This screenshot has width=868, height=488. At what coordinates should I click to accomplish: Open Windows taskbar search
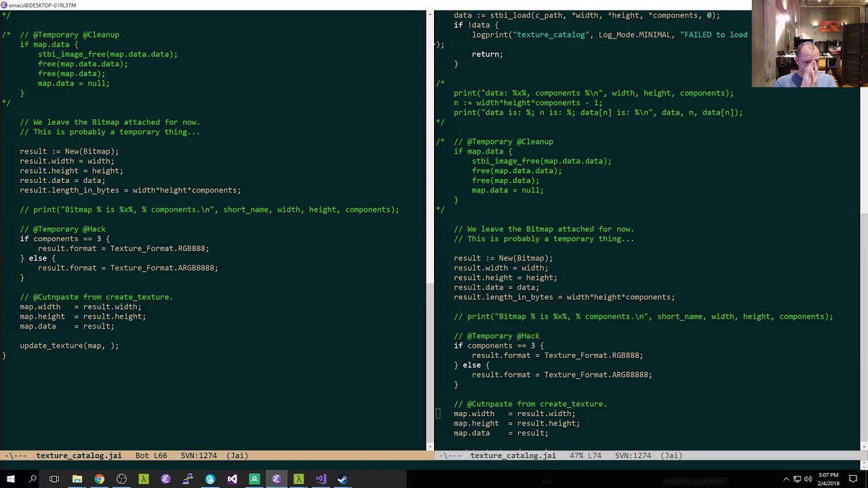point(33,479)
